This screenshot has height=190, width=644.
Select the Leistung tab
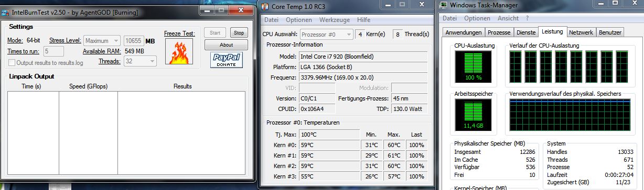coord(553,32)
